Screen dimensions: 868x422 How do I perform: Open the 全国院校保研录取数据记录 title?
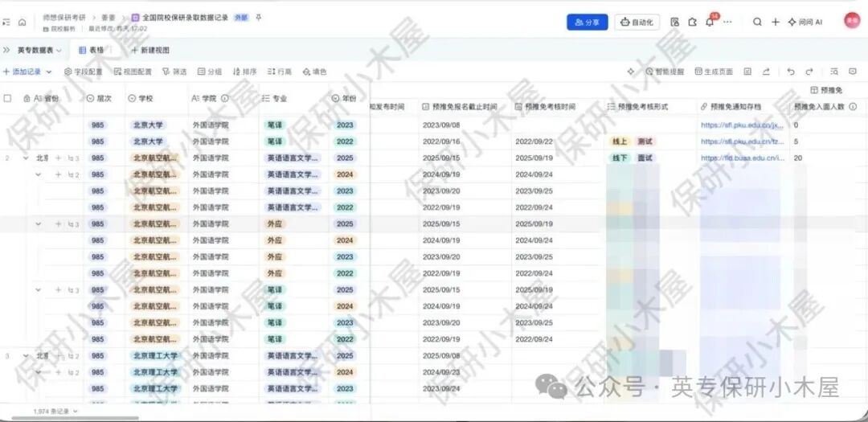pyautogui.click(x=185, y=18)
